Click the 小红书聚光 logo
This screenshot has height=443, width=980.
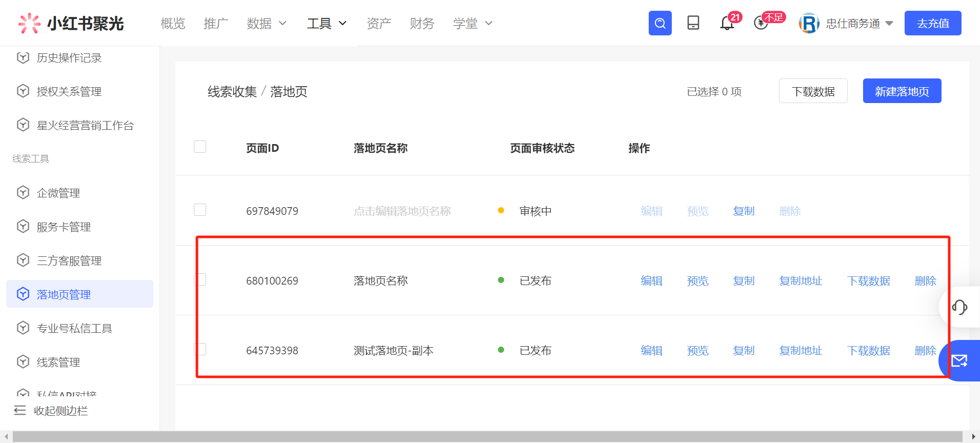71,23
